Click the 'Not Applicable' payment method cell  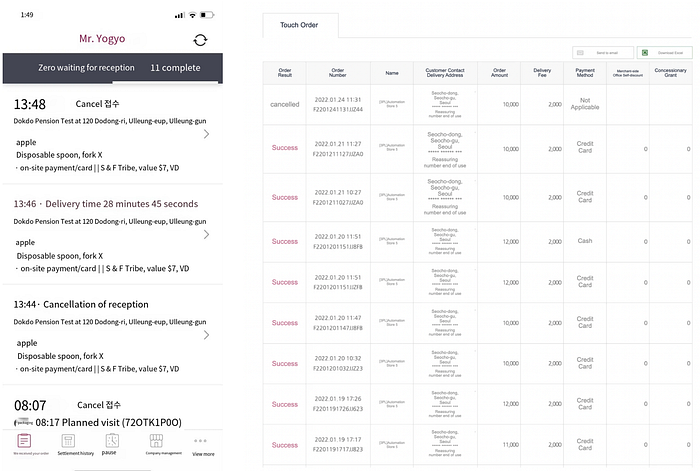[585, 104]
